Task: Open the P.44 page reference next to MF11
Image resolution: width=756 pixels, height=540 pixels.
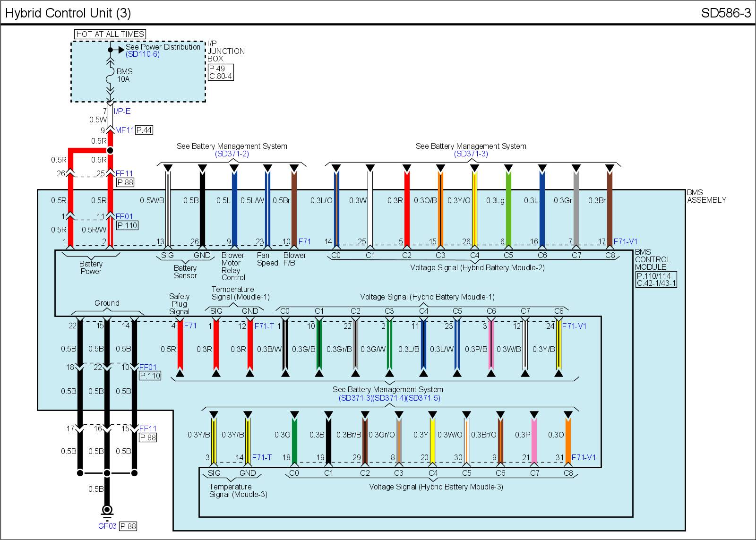Action: pyautogui.click(x=144, y=130)
